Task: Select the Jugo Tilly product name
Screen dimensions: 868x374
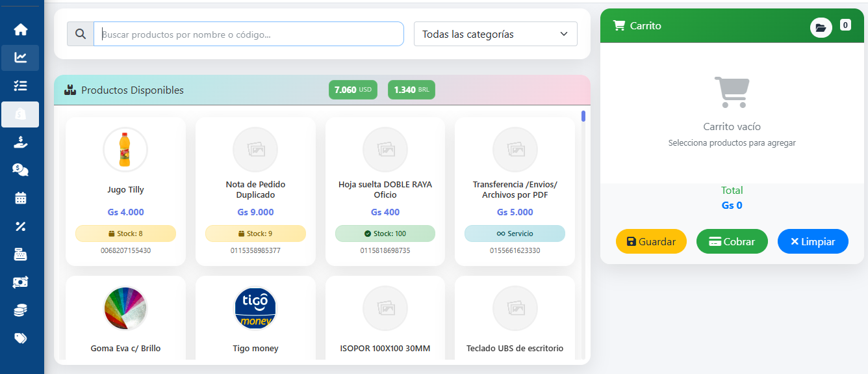Action: click(x=125, y=190)
